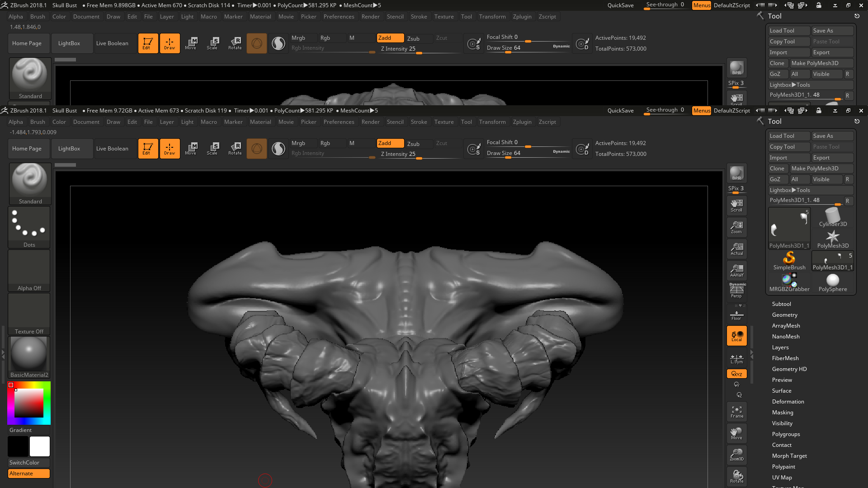Open the Document menu in the front window
The image size is (868, 488).
coord(86,122)
